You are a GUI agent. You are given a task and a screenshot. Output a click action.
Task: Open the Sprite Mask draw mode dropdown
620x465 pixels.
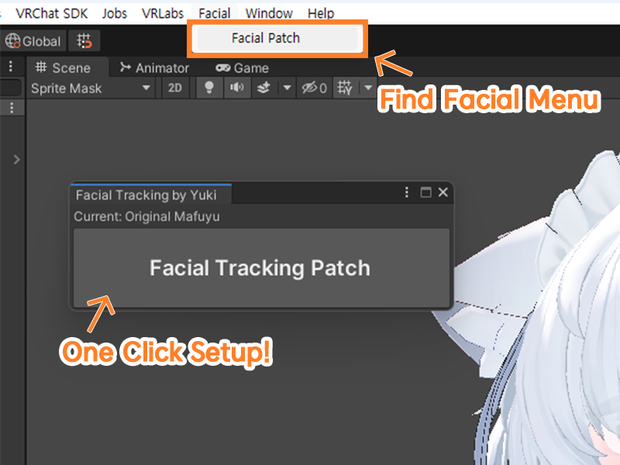(90, 88)
